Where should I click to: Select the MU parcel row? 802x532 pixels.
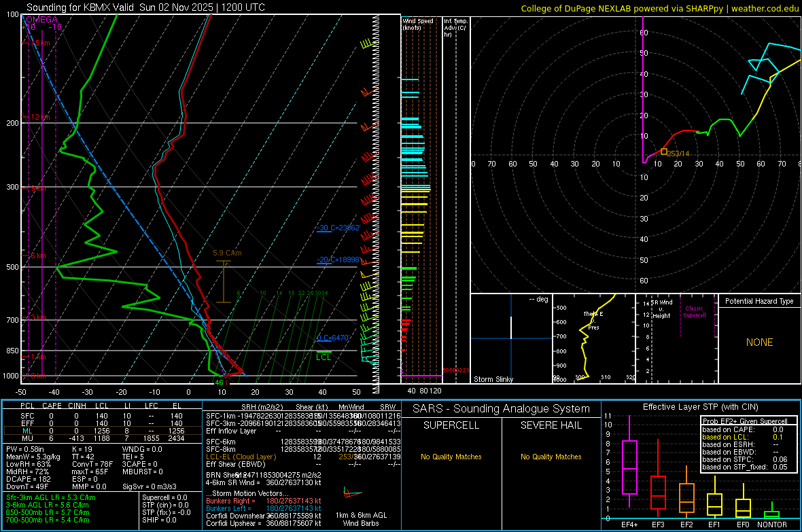102,438
